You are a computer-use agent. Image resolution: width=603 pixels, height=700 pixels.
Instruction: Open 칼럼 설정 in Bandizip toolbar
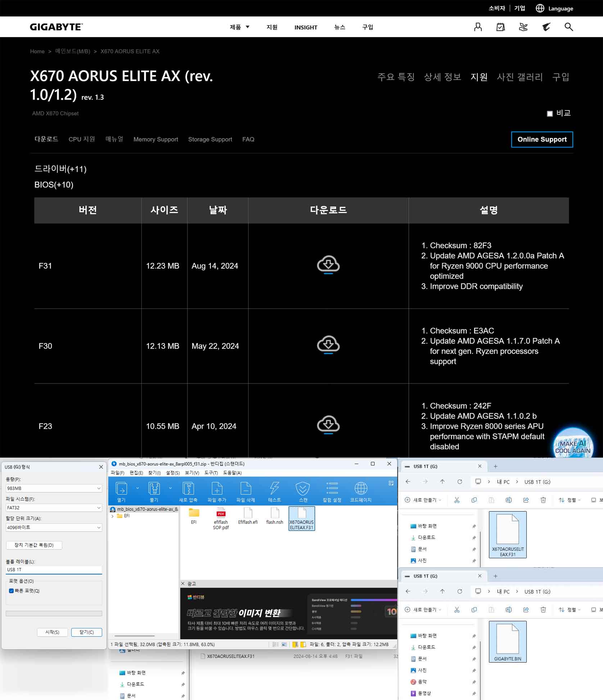tap(332, 491)
